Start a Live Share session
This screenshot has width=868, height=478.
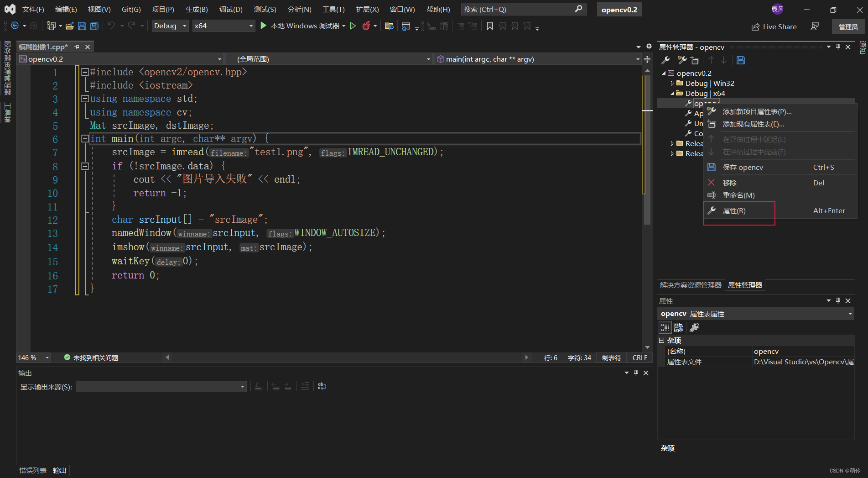774,26
